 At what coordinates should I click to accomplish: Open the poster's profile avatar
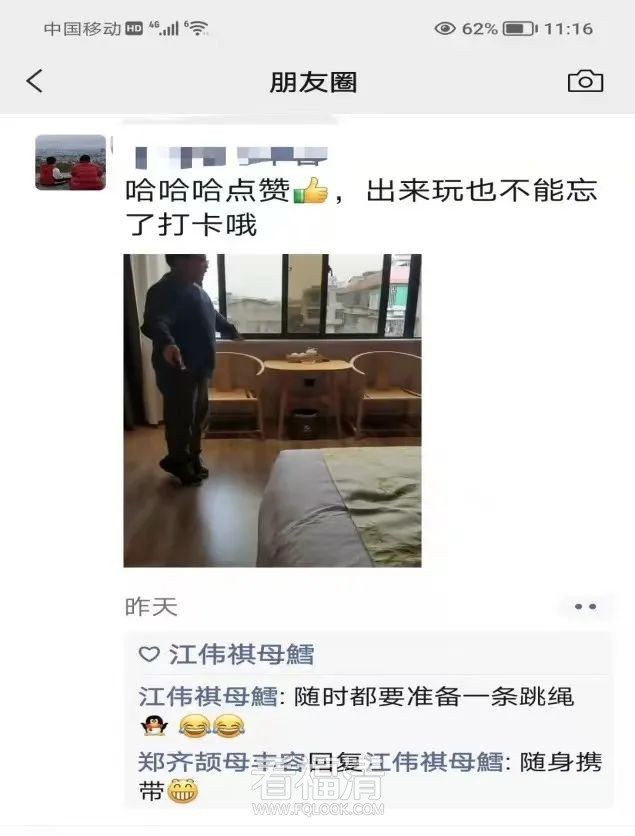70,162
